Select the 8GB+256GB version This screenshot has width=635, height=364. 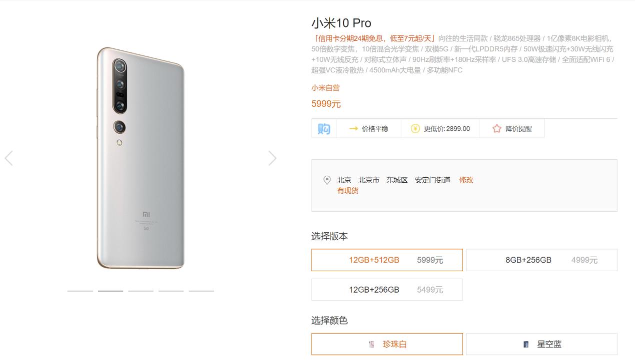coord(541,260)
